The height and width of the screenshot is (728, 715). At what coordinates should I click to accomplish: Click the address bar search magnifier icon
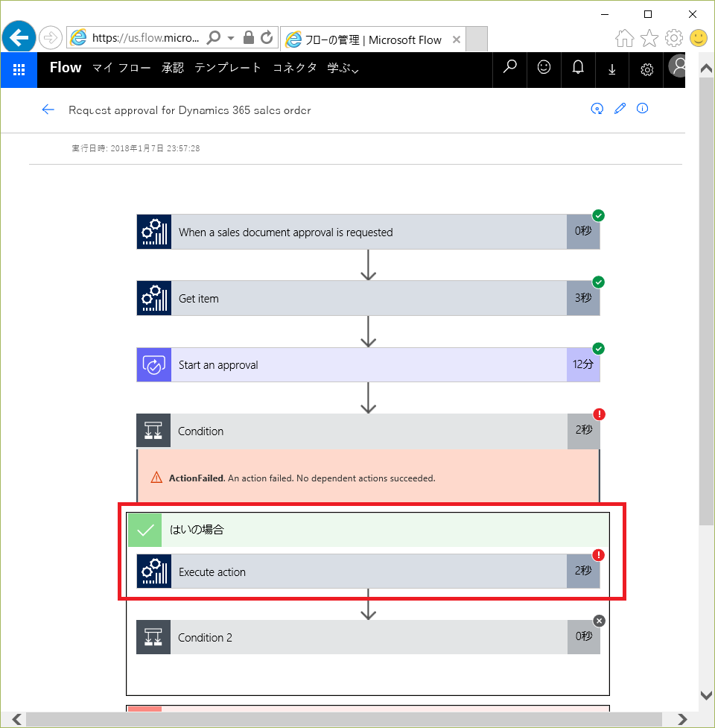tap(214, 37)
